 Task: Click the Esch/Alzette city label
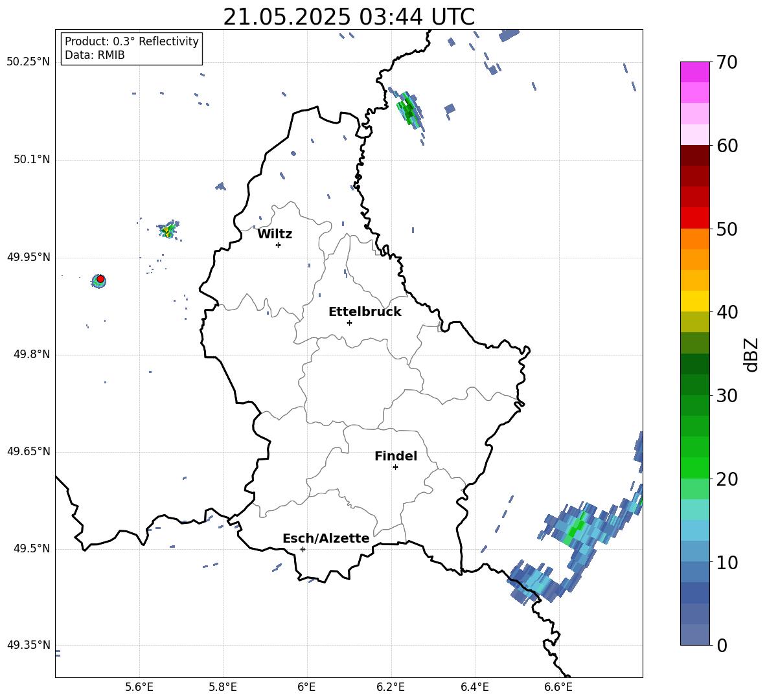pyautogui.click(x=326, y=538)
